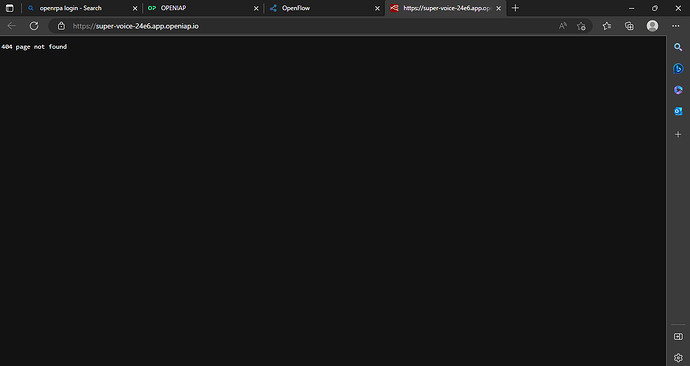Switch to the openrpa login Search tab
The image size is (690, 366).
click(82, 8)
